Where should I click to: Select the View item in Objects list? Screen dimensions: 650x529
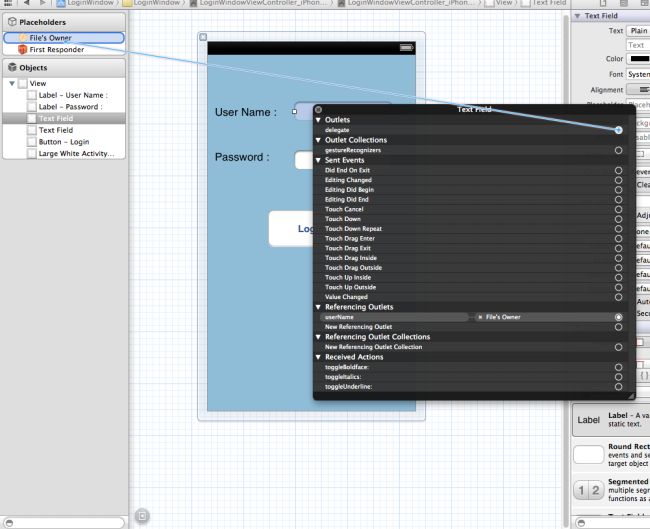coord(64,83)
